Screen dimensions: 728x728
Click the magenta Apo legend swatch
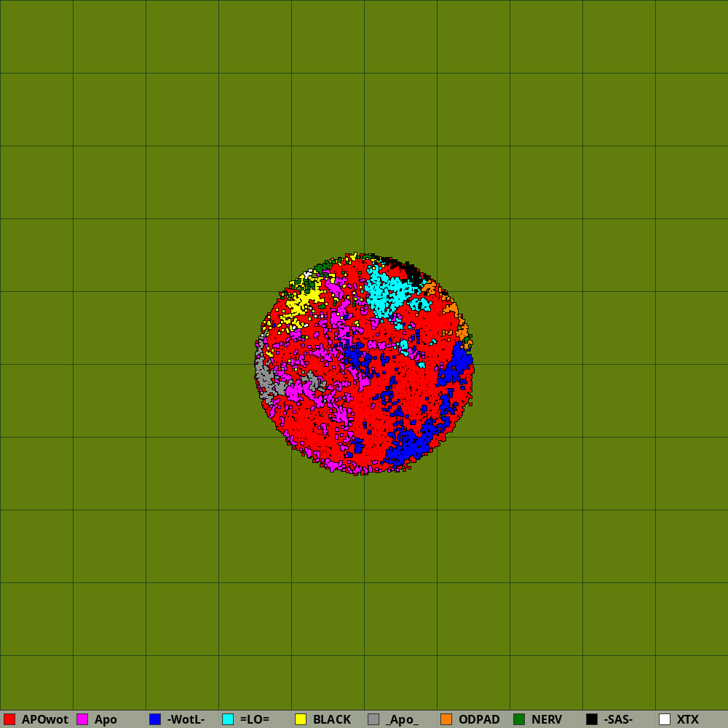[x=82, y=719]
